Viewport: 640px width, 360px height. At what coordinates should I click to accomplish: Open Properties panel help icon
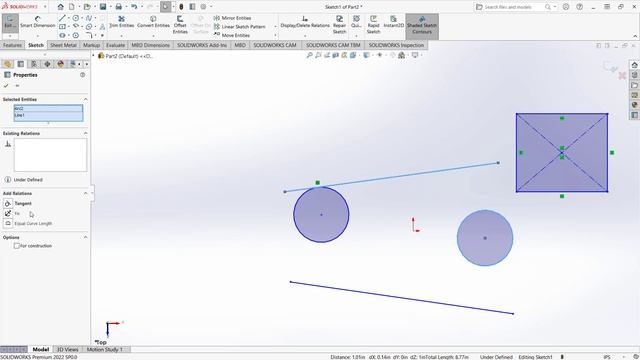pos(82,75)
